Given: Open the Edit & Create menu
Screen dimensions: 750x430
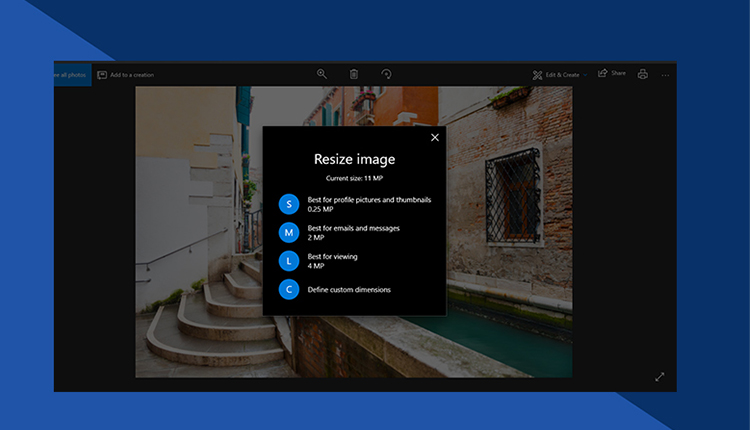Looking at the screenshot, I should pyautogui.click(x=560, y=75).
